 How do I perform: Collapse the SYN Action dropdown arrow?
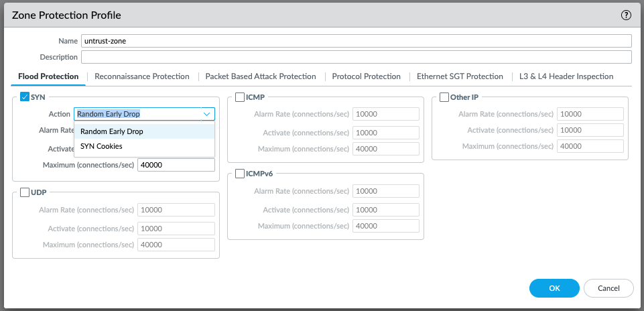[x=206, y=114]
